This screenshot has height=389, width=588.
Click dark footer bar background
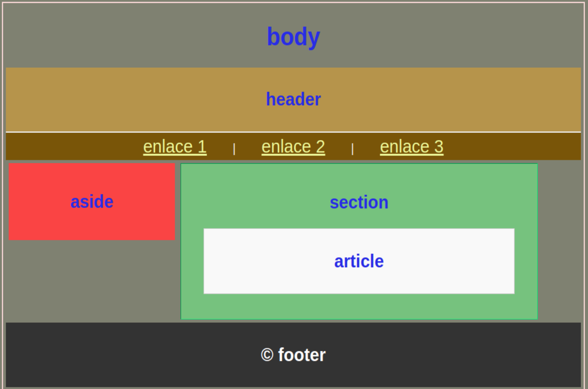[122, 355]
